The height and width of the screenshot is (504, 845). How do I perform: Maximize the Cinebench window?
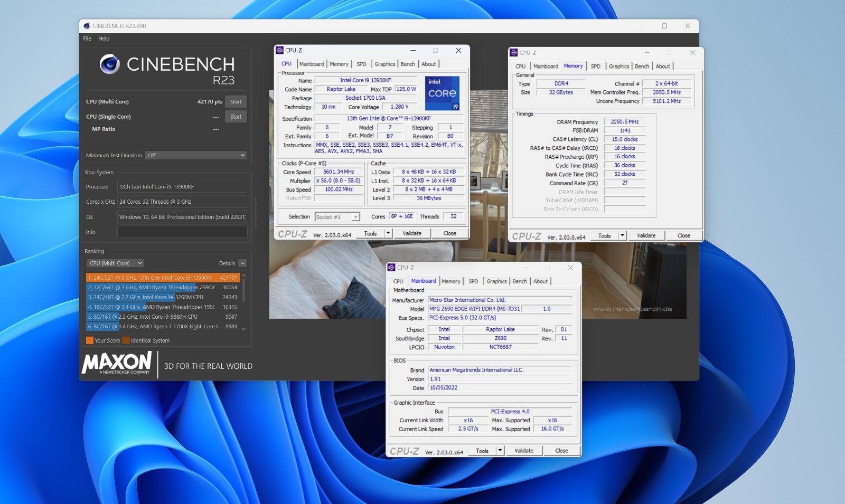(x=664, y=26)
